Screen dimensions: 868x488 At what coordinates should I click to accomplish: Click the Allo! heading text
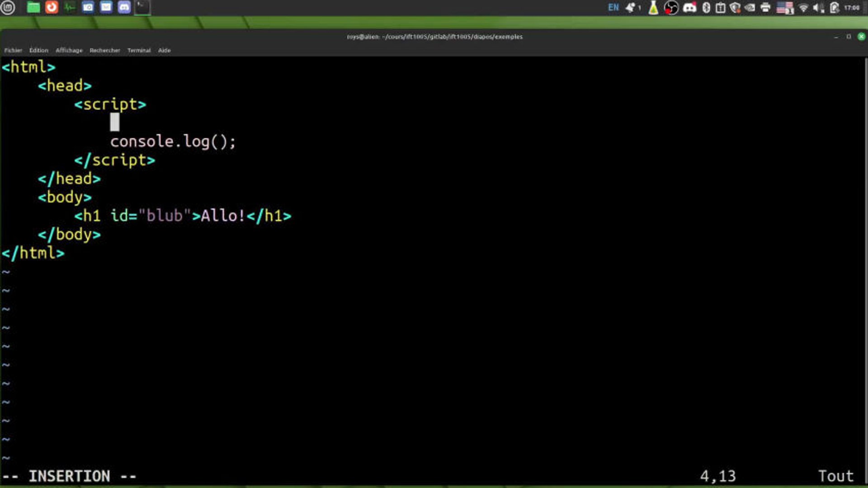(223, 216)
